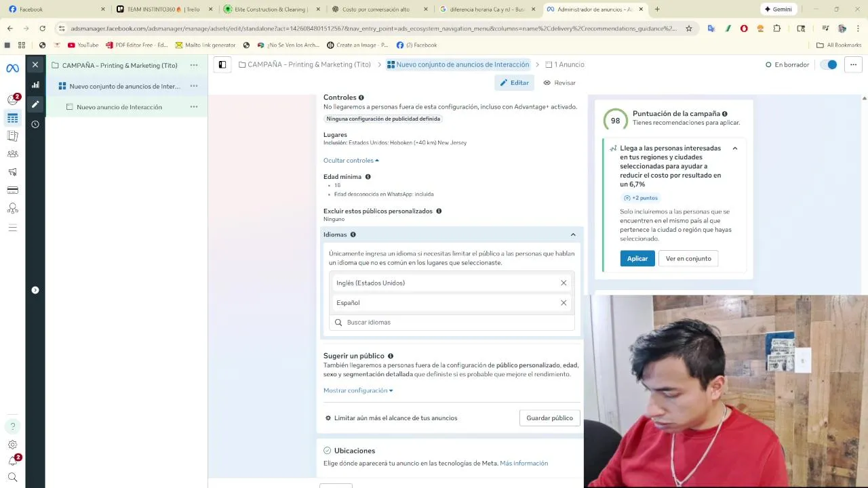Screen dimensions: 868x488
Task: Open the Gemini button
Action: click(778, 9)
